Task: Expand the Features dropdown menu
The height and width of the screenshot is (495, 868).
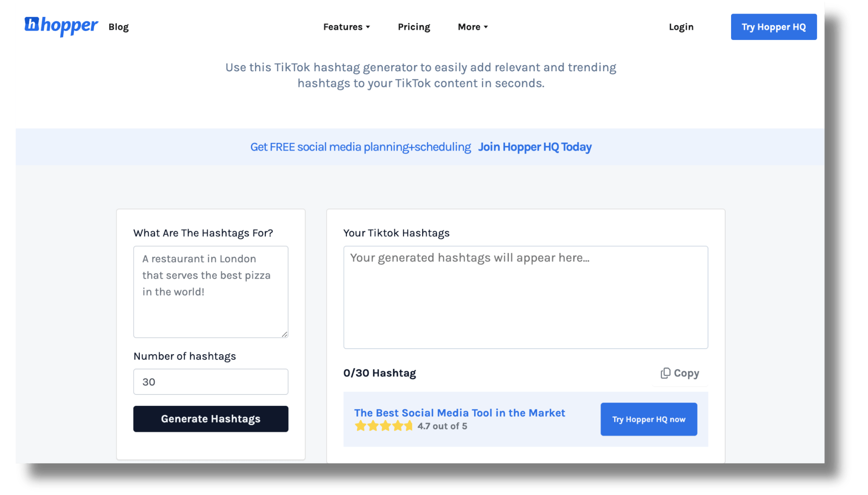Action: coord(346,27)
